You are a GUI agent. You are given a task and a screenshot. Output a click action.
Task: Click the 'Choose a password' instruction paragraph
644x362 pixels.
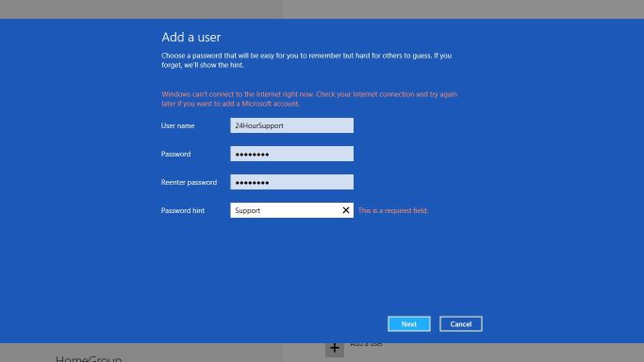tap(306, 60)
